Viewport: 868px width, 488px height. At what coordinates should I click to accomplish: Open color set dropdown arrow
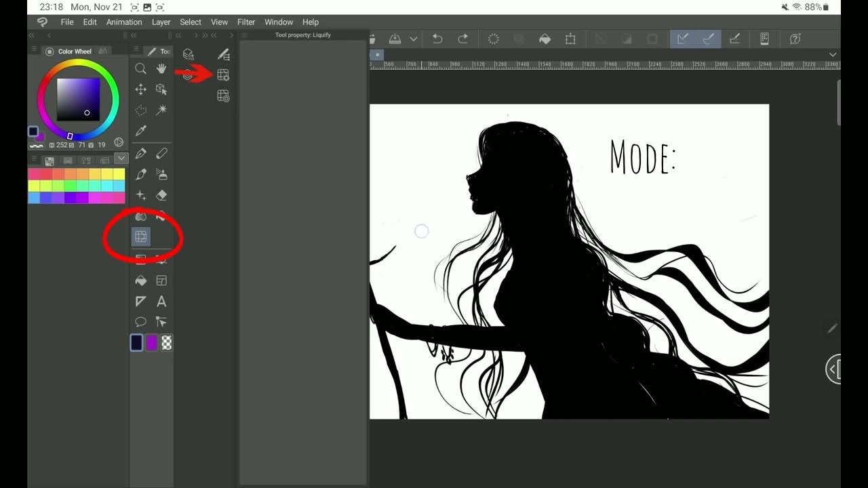[x=121, y=159]
